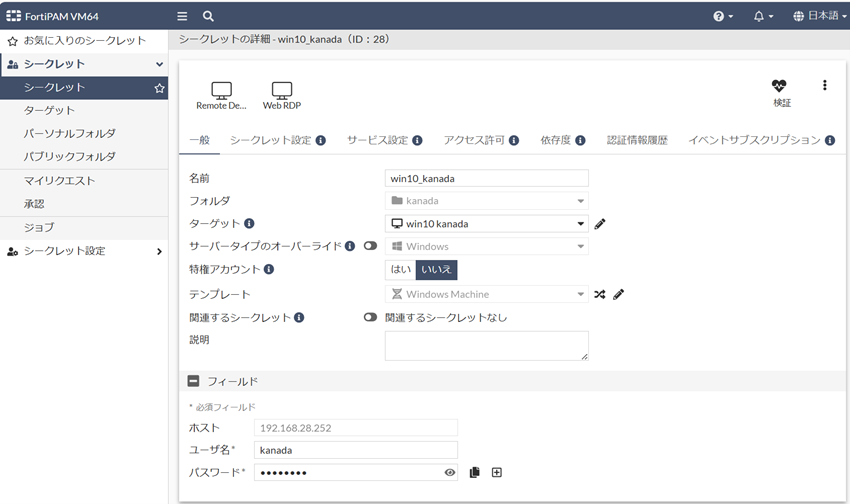850x504 pixels.
Task: Click the heartbeat verification icon
Action: [x=780, y=87]
